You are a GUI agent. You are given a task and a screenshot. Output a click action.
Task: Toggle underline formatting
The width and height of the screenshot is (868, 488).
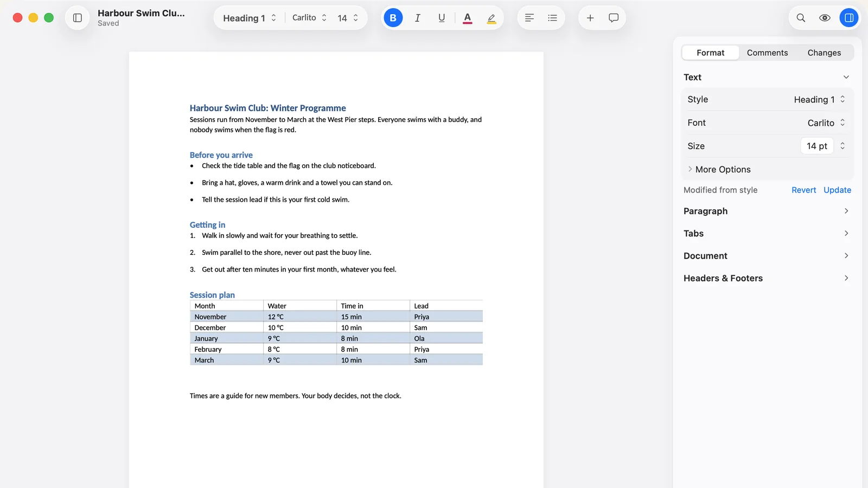point(442,18)
